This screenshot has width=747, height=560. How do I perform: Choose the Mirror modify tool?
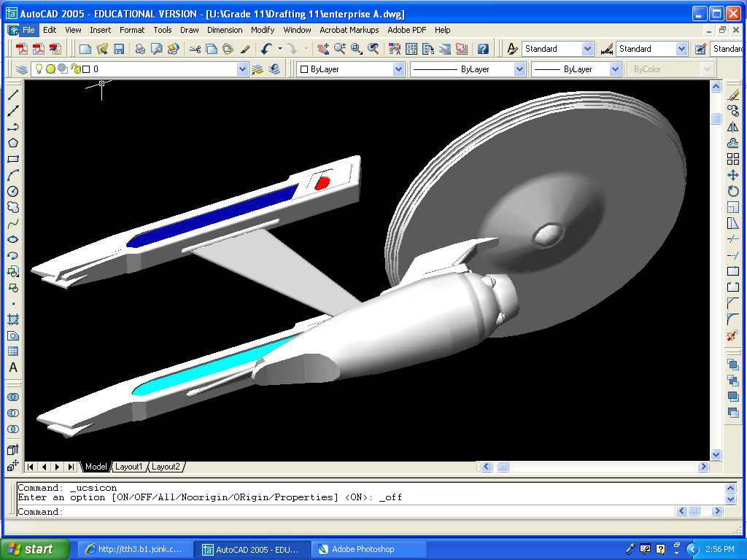(x=733, y=127)
